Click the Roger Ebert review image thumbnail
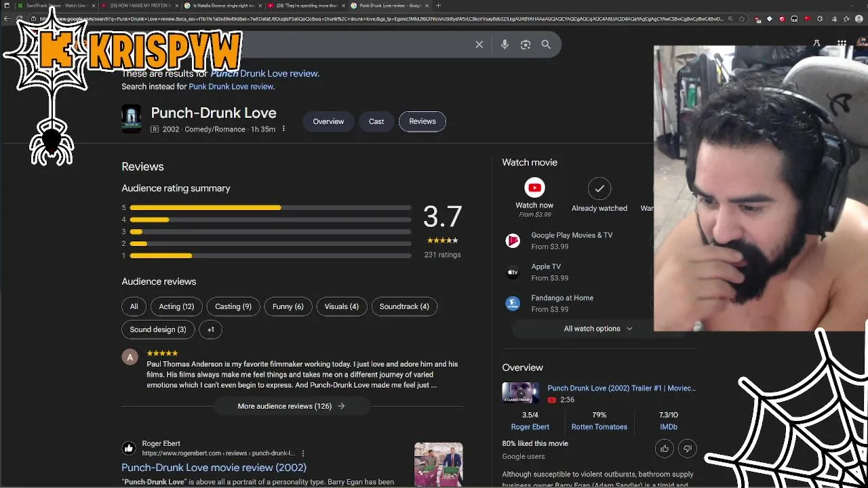The width and height of the screenshot is (868, 488). coord(439,465)
